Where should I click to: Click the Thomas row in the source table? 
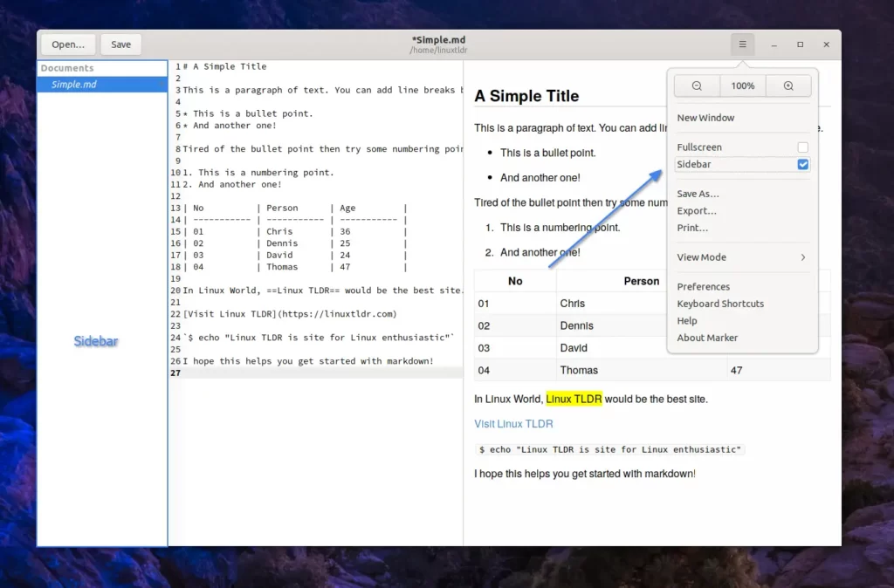[x=295, y=267]
